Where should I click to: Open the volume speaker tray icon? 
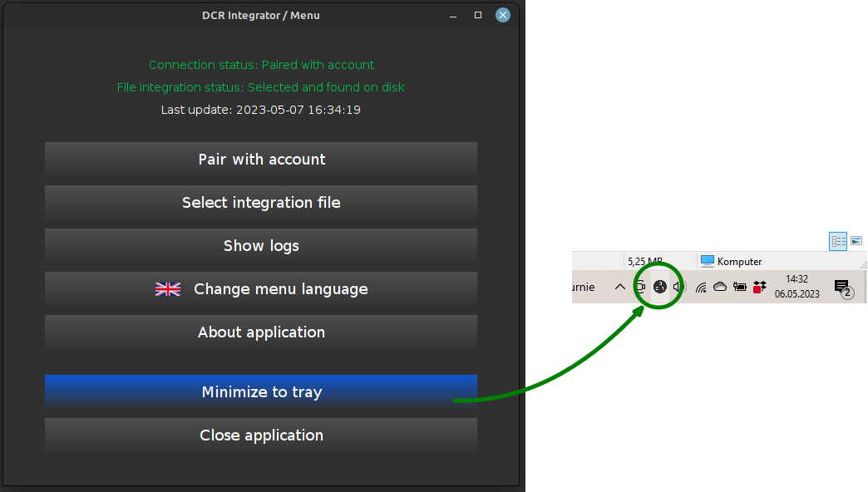679,287
